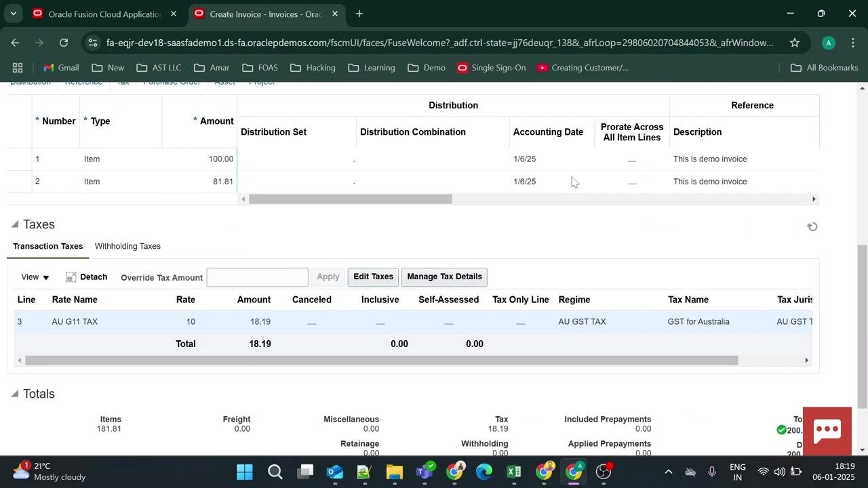Open the Gmail bookmark
The image size is (868, 488).
click(61, 68)
